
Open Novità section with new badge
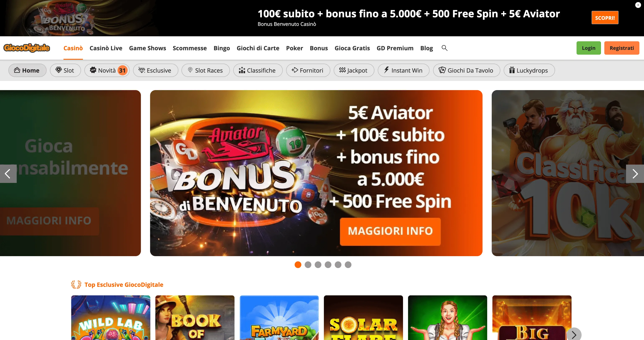[x=107, y=70]
